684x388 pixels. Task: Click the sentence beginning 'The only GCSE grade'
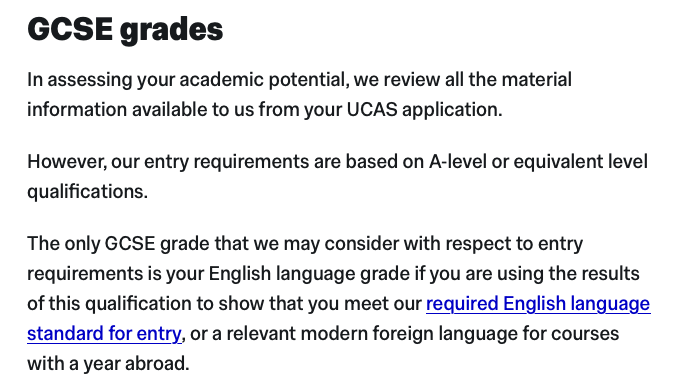[339, 303]
